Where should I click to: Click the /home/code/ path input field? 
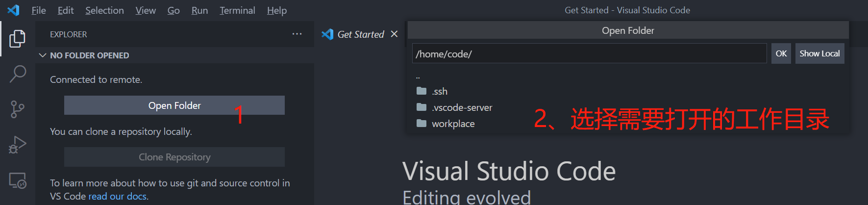coord(589,53)
